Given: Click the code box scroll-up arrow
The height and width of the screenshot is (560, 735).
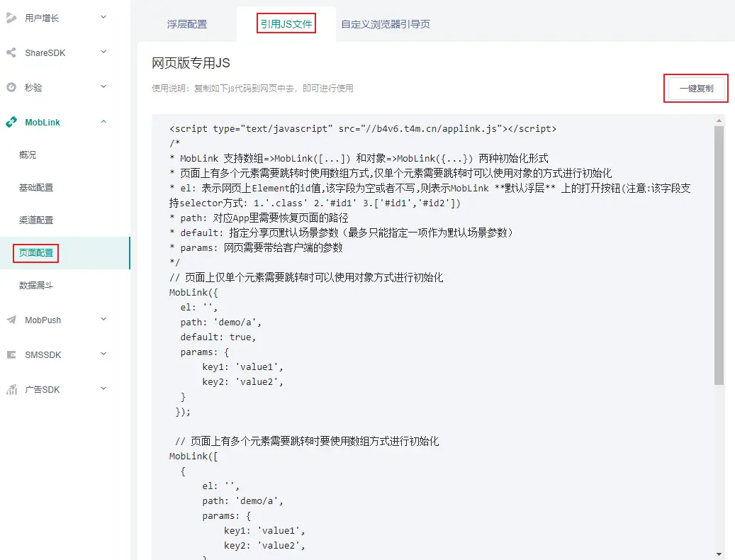Looking at the screenshot, I should point(719,121).
